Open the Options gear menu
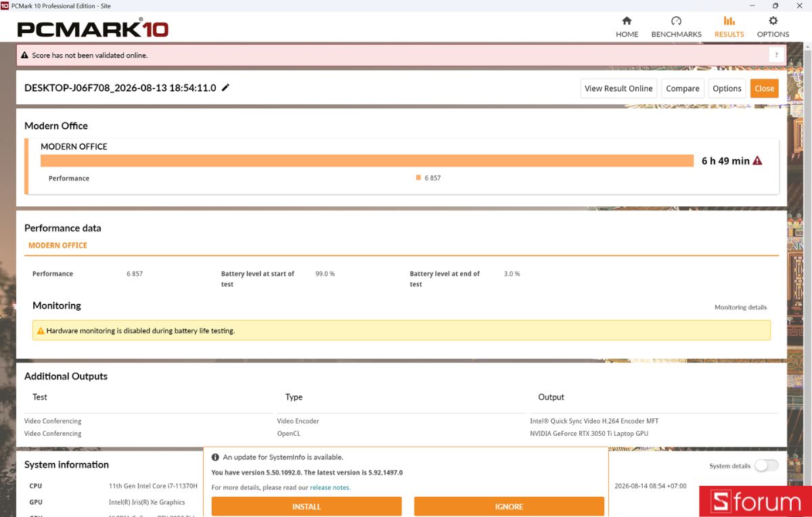Screen dimensions: 812x517 (x=773, y=27)
